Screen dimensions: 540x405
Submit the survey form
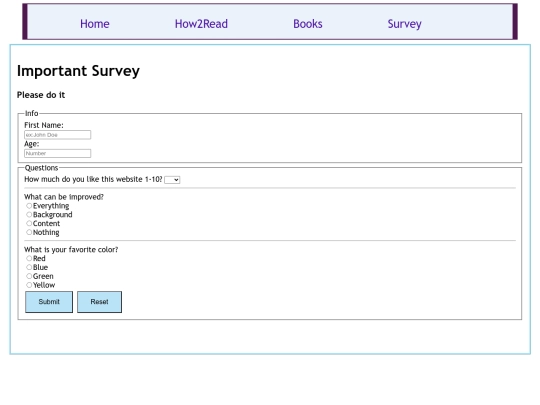[x=49, y=302]
